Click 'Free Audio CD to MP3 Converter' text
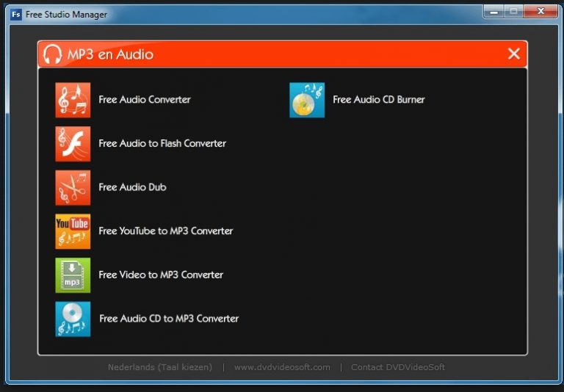 pyautogui.click(x=169, y=319)
